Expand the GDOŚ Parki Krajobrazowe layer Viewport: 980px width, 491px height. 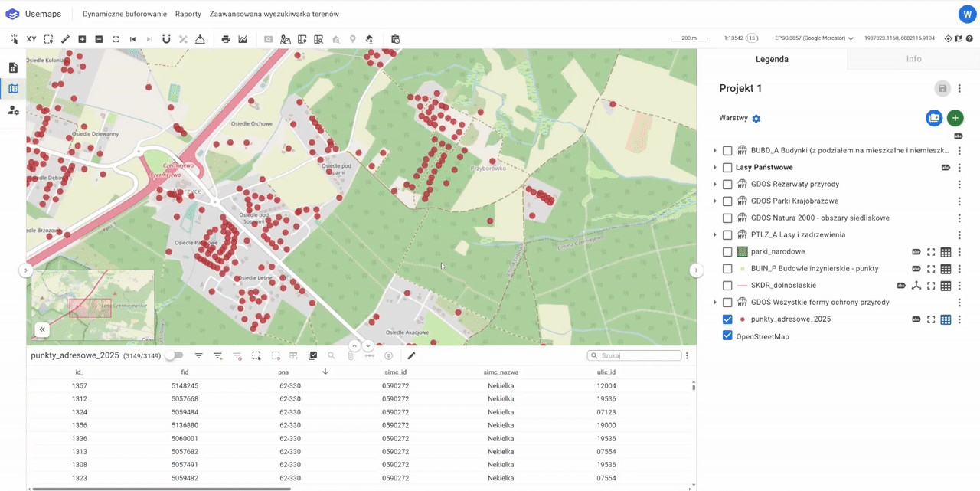click(715, 201)
